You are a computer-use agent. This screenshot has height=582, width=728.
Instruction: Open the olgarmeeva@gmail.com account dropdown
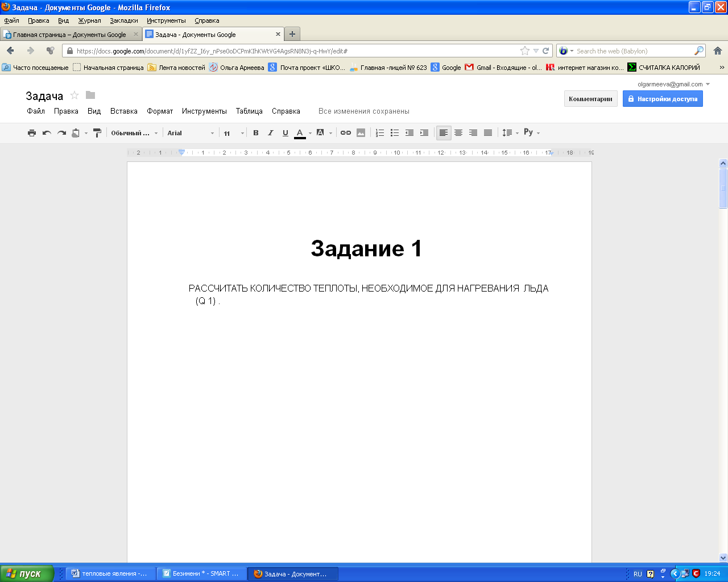[674, 84]
